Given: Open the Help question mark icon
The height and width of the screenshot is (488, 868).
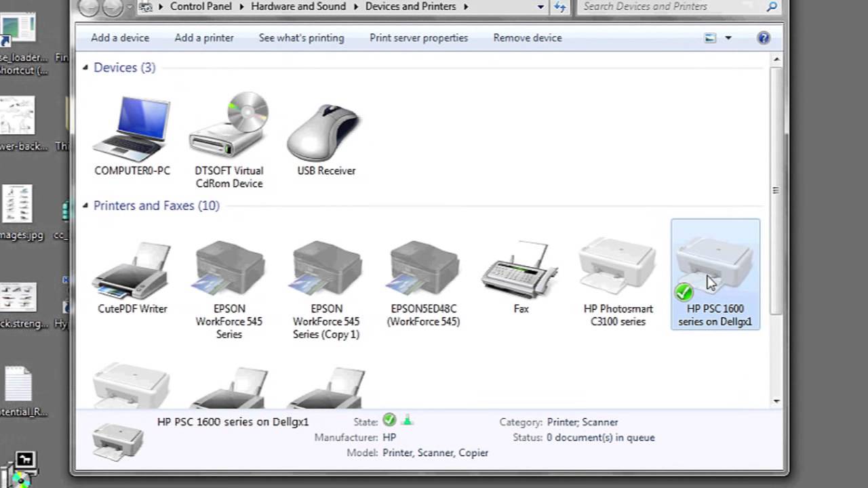Looking at the screenshot, I should pyautogui.click(x=764, y=38).
